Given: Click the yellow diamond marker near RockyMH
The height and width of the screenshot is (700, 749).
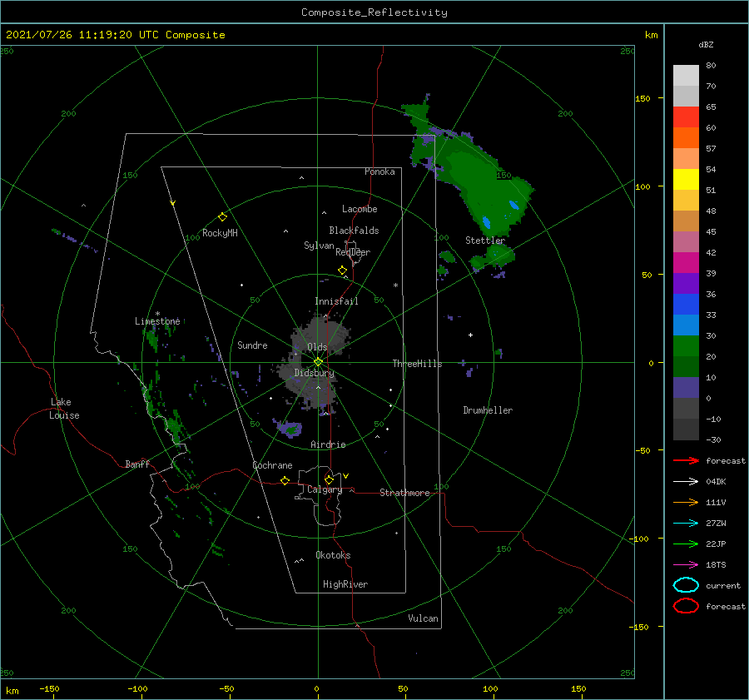Looking at the screenshot, I should (x=222, y=217).
